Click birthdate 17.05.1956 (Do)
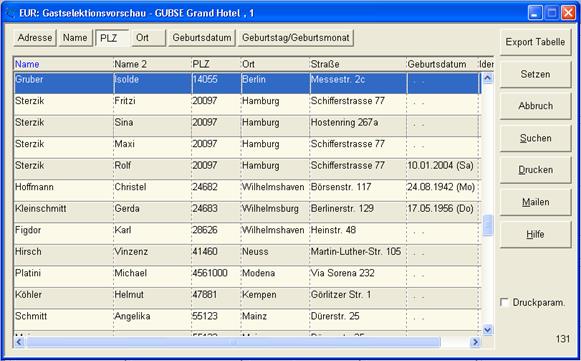The width and height of the screenshot is (581, 361). [x=441, y=208]
